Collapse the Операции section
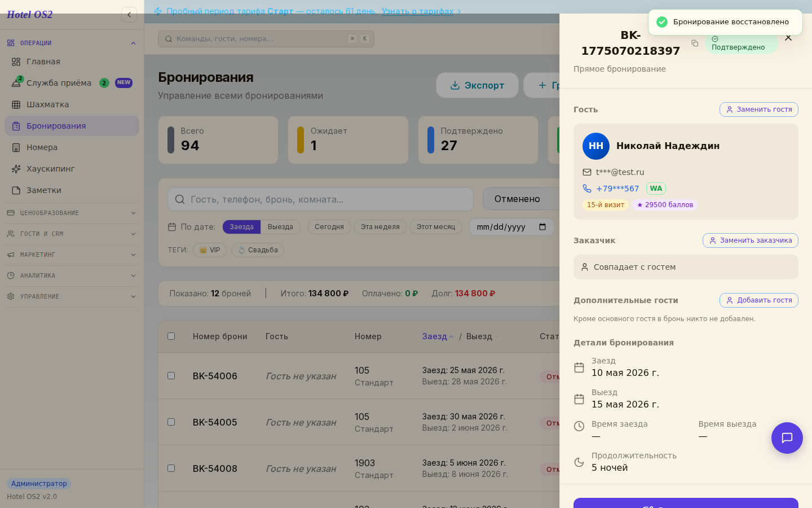The height and width of the screenshot is (508, 812). click(x=72, y=43)
